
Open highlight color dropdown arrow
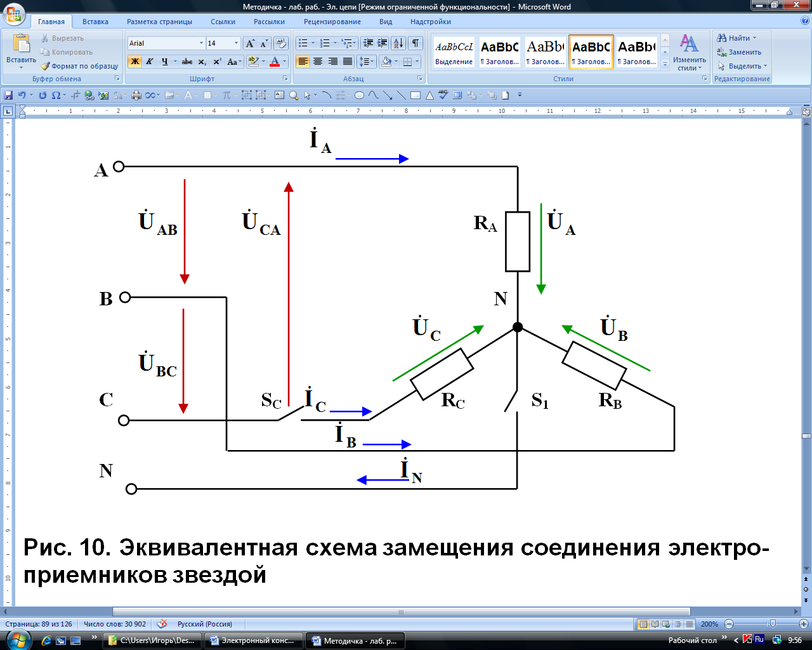(263, 62)
